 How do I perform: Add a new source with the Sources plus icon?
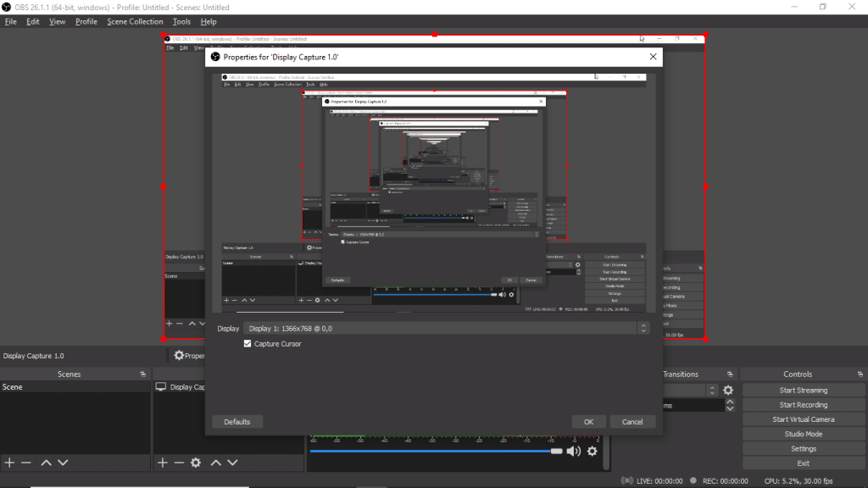(162, 463)
